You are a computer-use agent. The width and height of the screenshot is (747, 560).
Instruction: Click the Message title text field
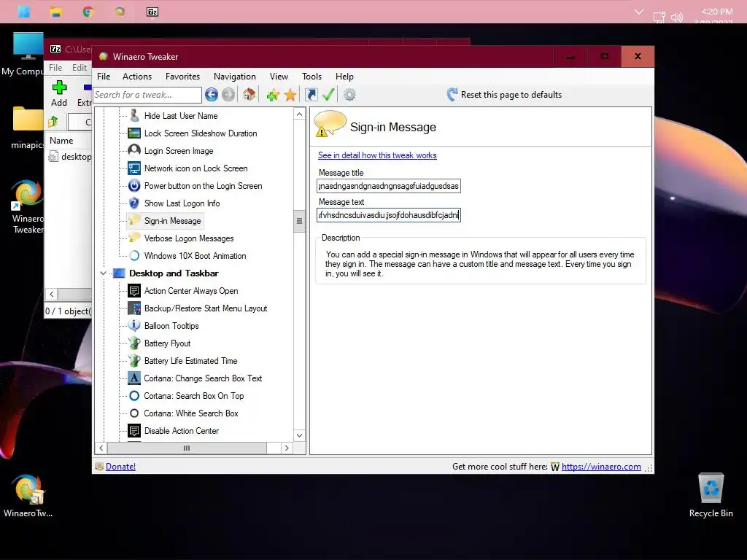389,186
